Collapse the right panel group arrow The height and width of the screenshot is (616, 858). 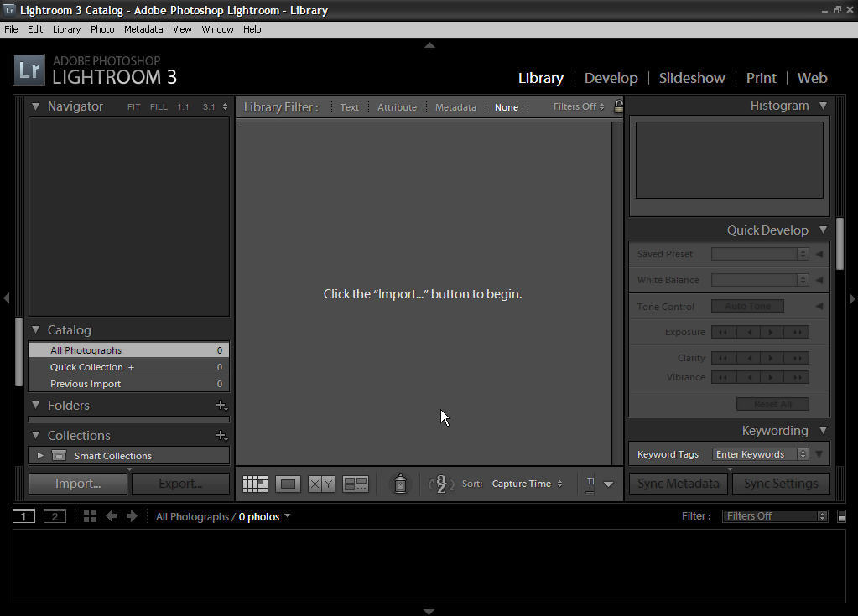tap(852, 298)
